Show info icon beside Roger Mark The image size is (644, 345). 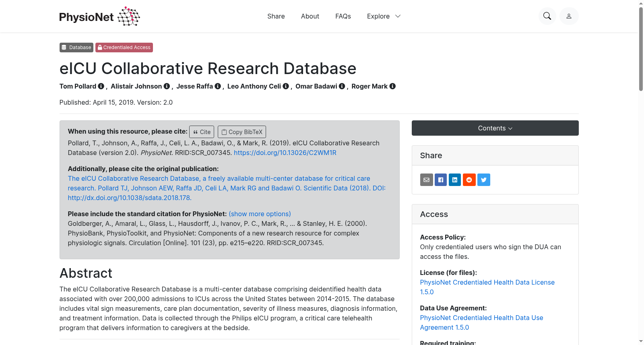click(x=392, y=86)
